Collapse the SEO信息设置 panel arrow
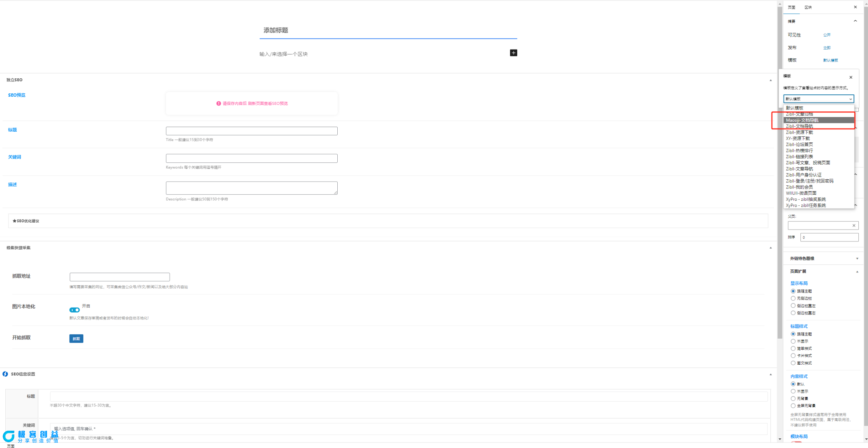 [x=770, y=374]
